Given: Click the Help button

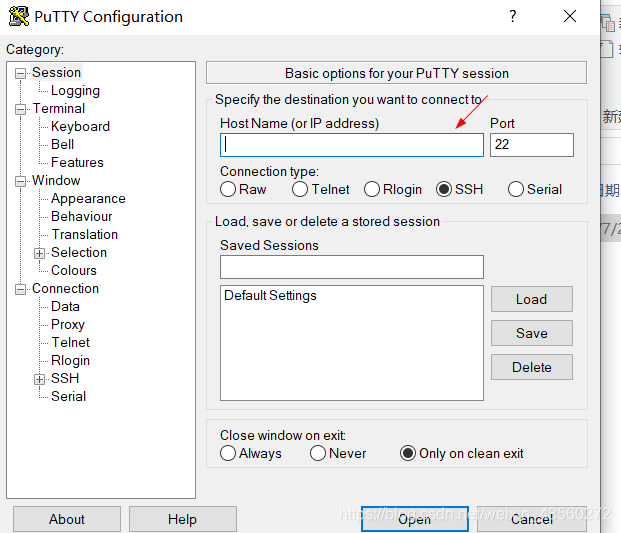Looking at the screenshot, I should click(x=183, y=519).
